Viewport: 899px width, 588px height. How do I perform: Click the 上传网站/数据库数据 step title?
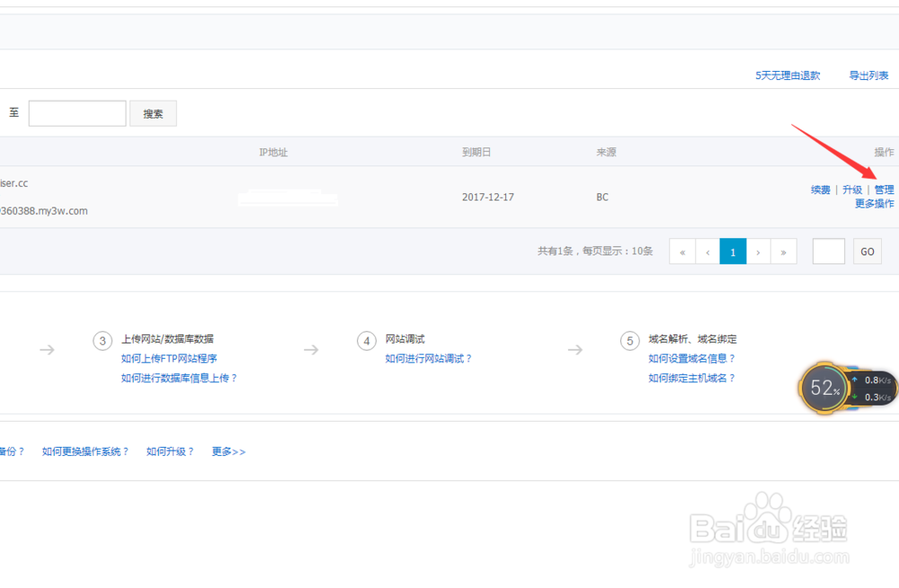coord(167,339)
